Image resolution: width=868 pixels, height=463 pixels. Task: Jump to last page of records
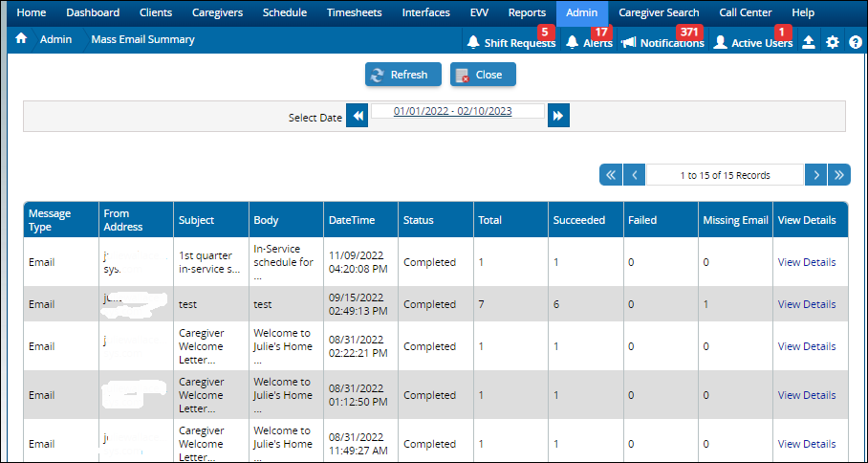839,175
